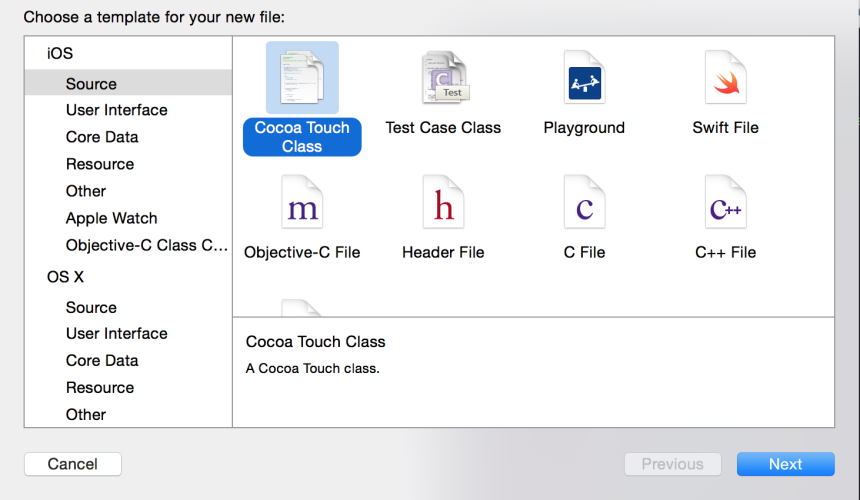The height and width of the screenshot is (500, 860).
Task: Click the text A Cocoa Touch class.
Action: click(313, 368)
